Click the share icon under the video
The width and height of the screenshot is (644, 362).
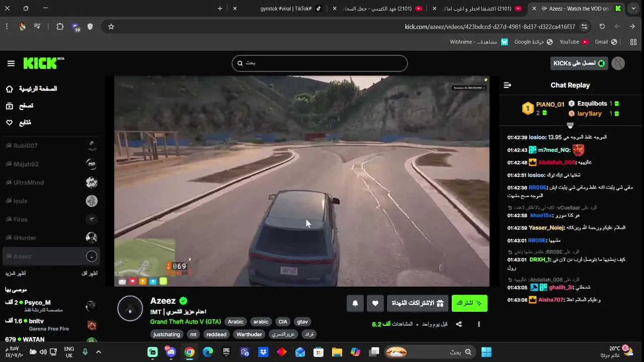[459, 324]
